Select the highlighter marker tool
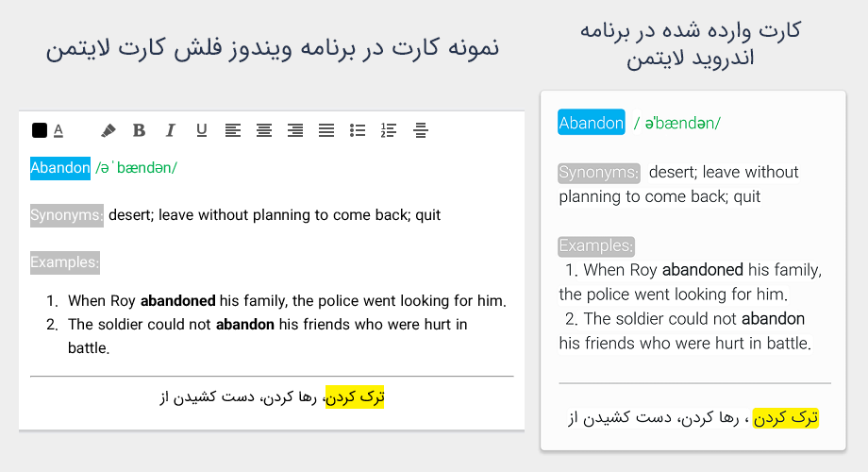 coord(108,130)
